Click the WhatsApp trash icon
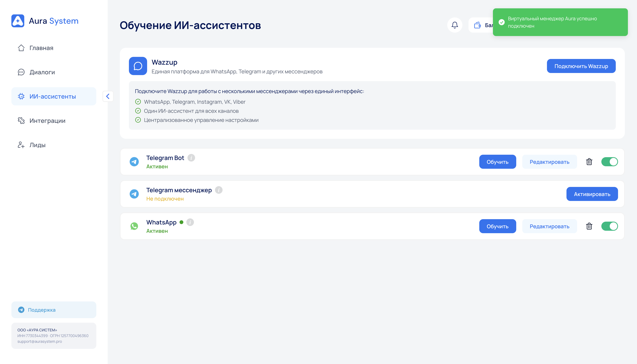This screenshot has height=364, width=637. (x=589, y=226)
